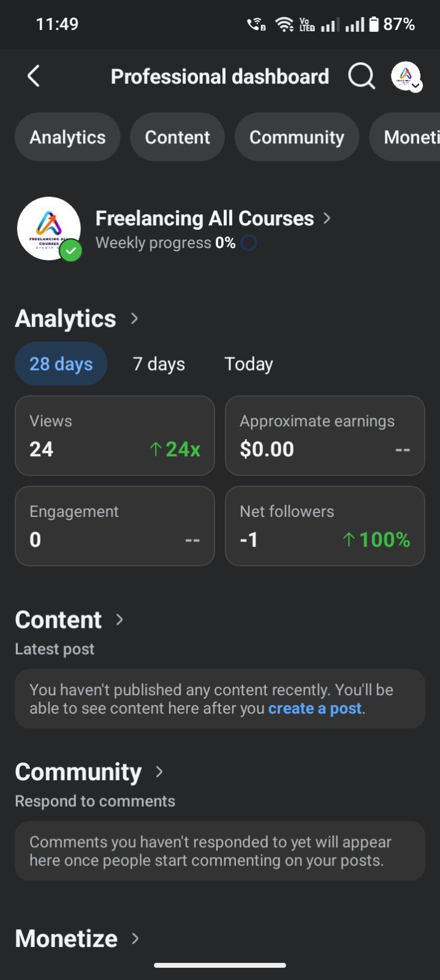440x980 pixels.
Task: Expand the Analytics section chevron
Action: [x=134, y=318]
